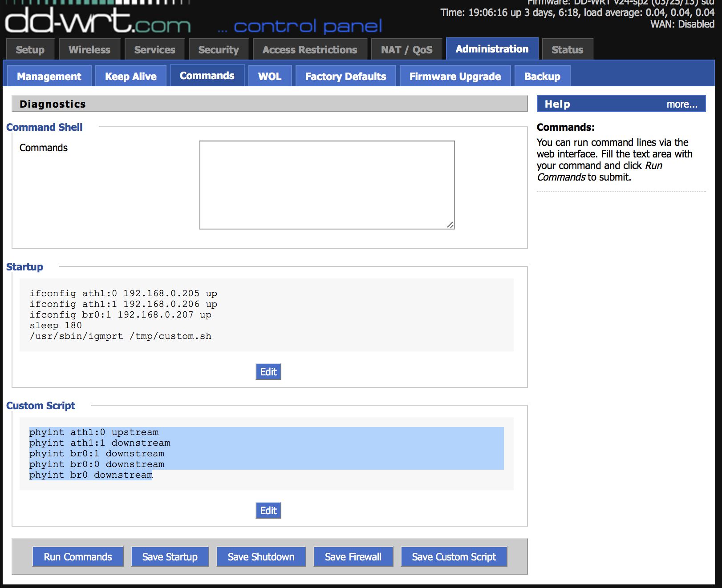Screen dimensions: 722x588
Task: Go to the Factory Defaults sub-tab
Action: pyautogui.click(x=345, y=76)
